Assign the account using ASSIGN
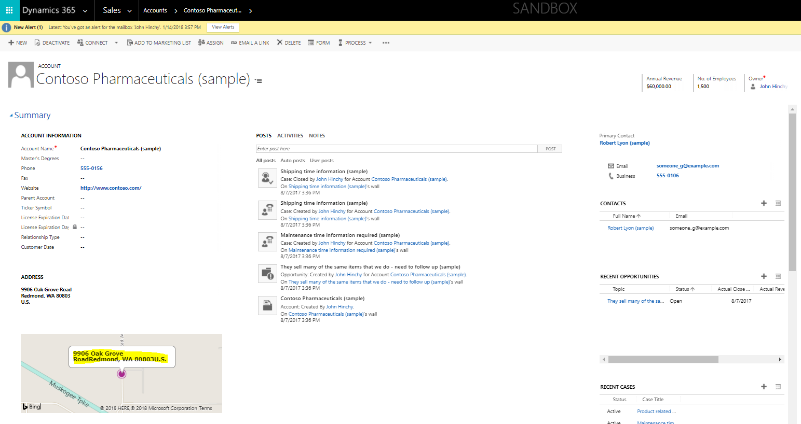Screen dimensions: 801x424 pyautogui.click(x=210, y=43)
